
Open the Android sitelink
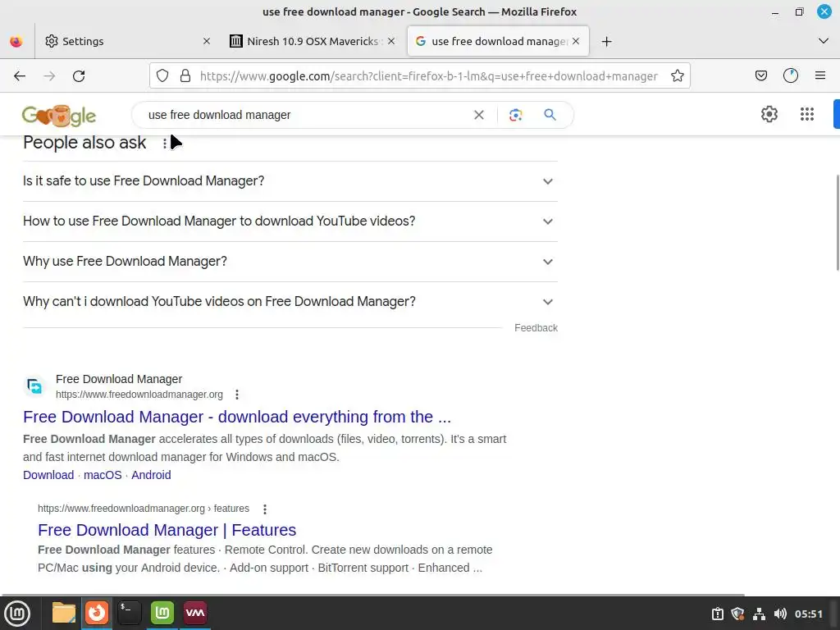pos(151,475)
